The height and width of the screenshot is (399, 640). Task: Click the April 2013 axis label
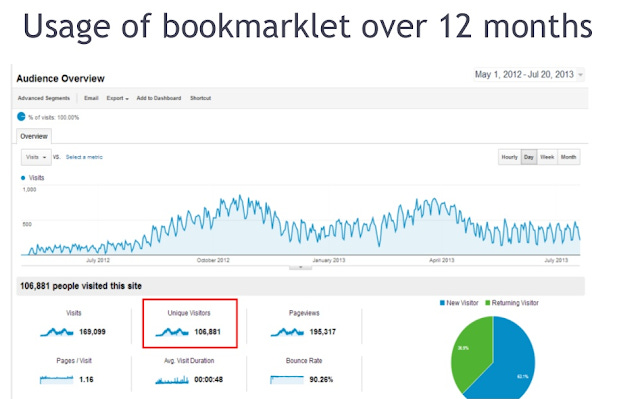point(442,260)
